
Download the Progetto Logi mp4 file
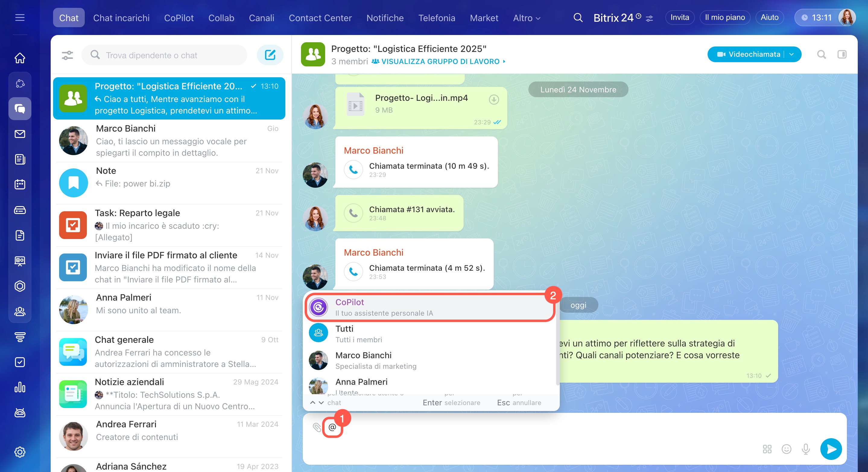(x=494, y=100)
